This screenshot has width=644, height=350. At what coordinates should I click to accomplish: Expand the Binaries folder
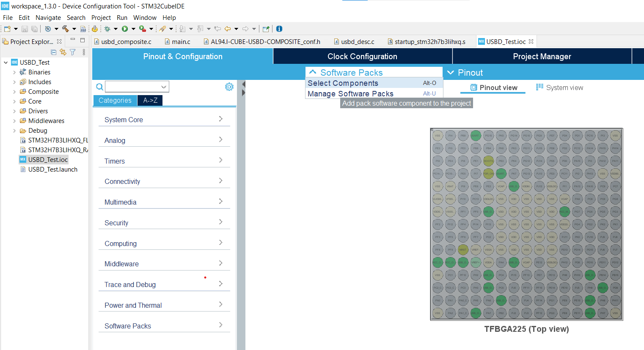(14, 72)
